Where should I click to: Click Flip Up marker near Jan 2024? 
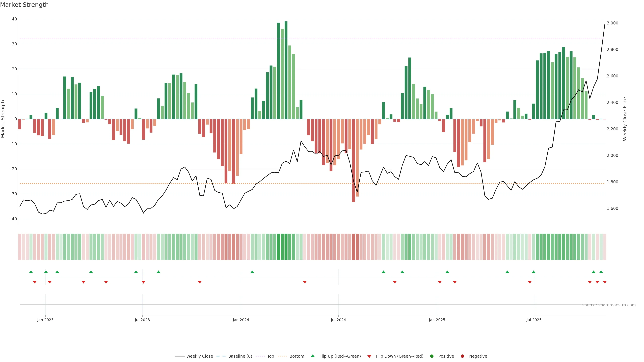click(x=252, y=272)
